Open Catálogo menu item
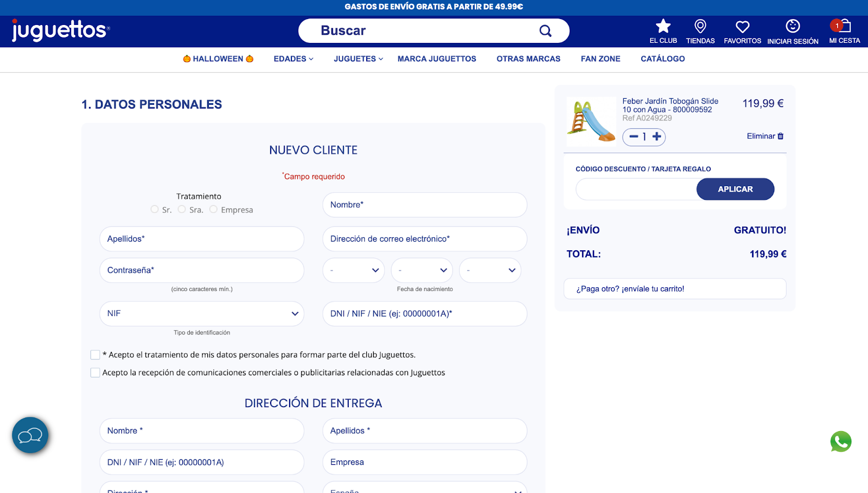The image size is (868, 493). tap(663, 59)
